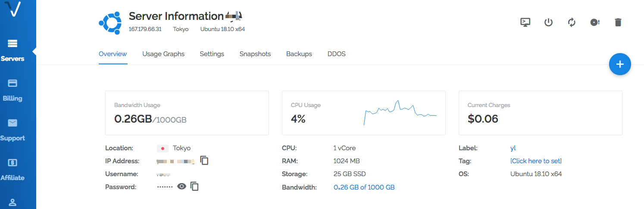Click the 'Click here to set' tag link

point(536,161)
